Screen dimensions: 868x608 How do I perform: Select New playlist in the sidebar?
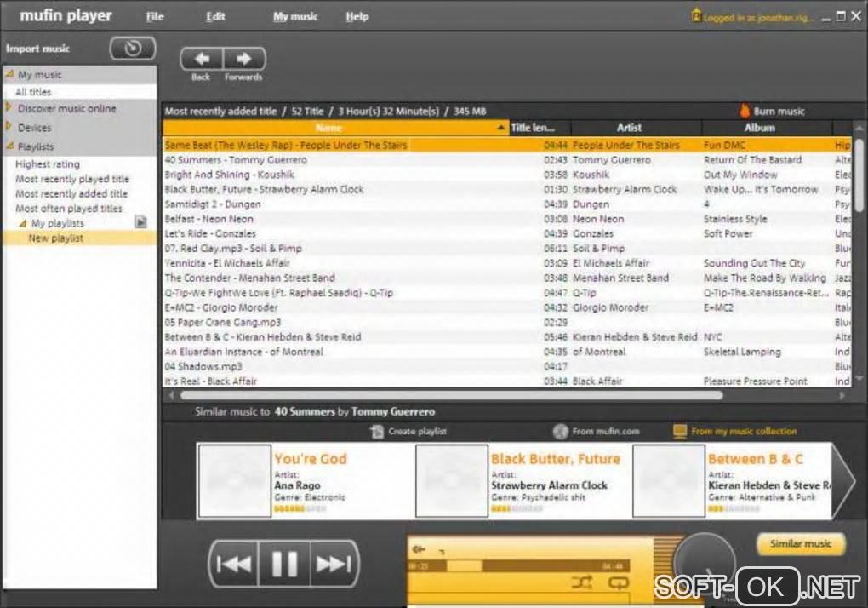click(x=56, y=238)
